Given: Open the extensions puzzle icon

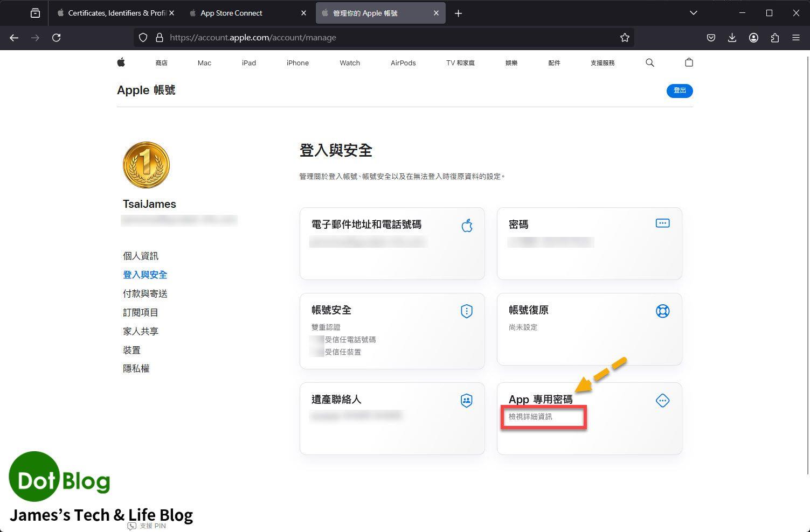Looking at the screenshot, I should pyautogui.click(x=774, y=38).
